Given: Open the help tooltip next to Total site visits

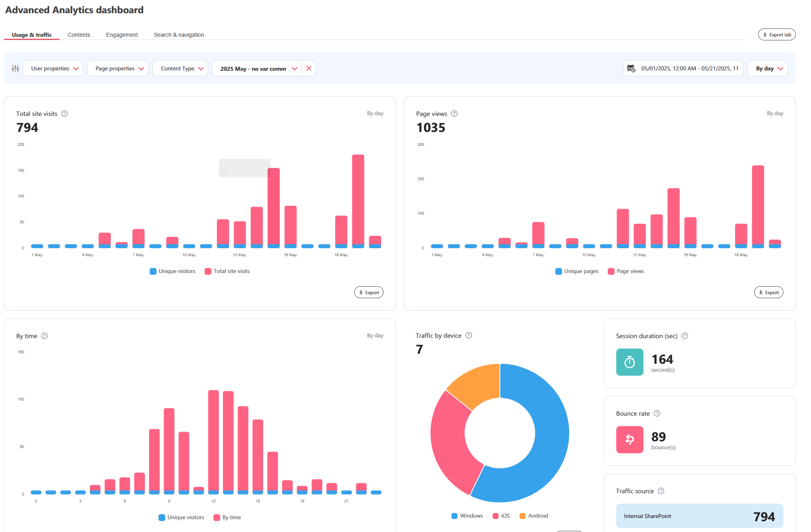Looking at the screenshot, I should click(x=64, y=114).
